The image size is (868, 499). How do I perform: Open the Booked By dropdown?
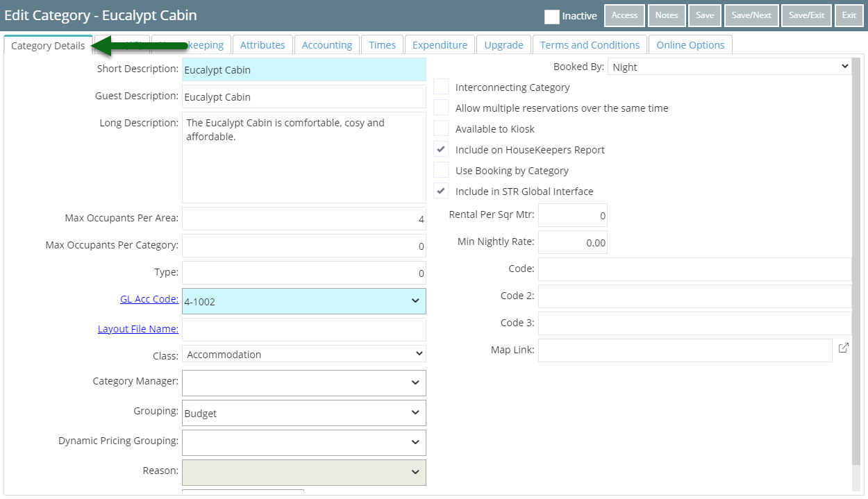(x=730, y=67)
